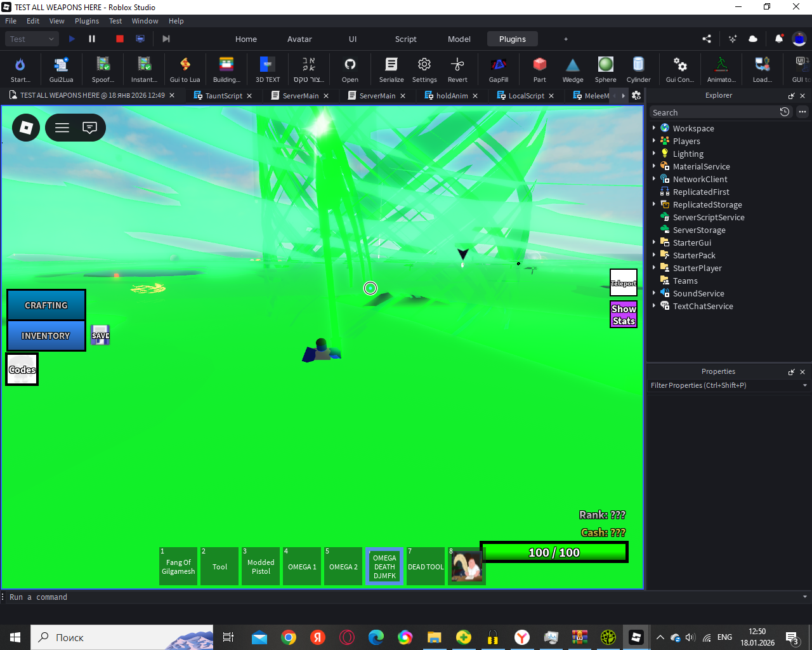Toggle client/server view button
The width and height of the screenshot is (812, 650).
pos(140,39)
